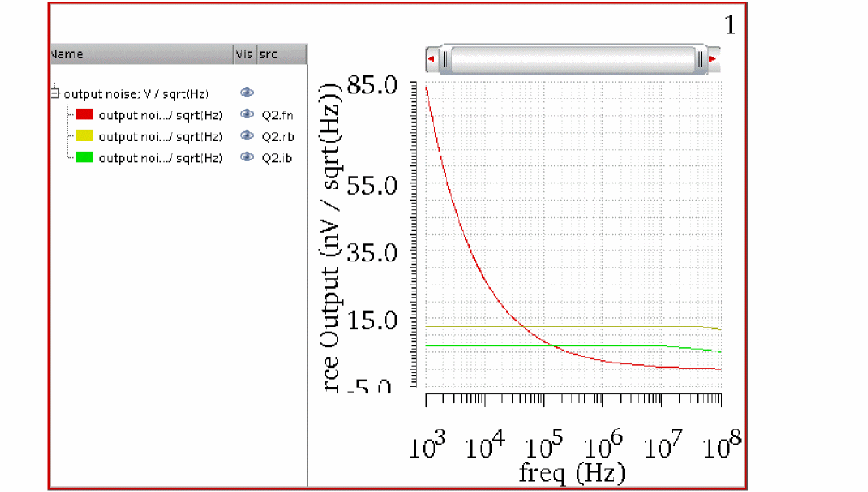Click the 10^5 frequency axis label
868x492 pixels.
pos(543,446)
